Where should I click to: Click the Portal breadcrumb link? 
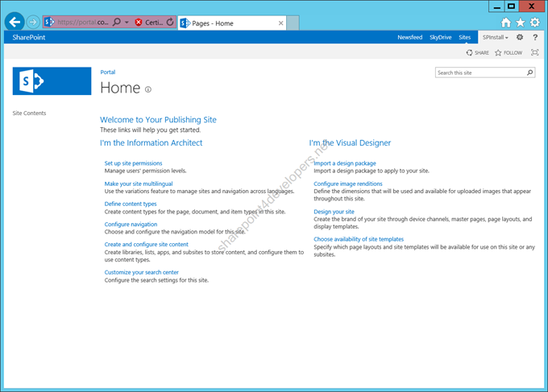tap(108, 72)
